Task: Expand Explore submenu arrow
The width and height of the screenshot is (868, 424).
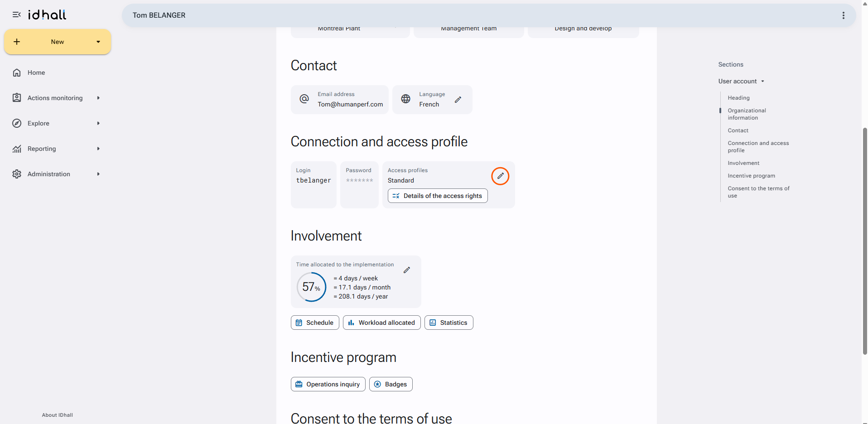Action: tap(98, 123)
